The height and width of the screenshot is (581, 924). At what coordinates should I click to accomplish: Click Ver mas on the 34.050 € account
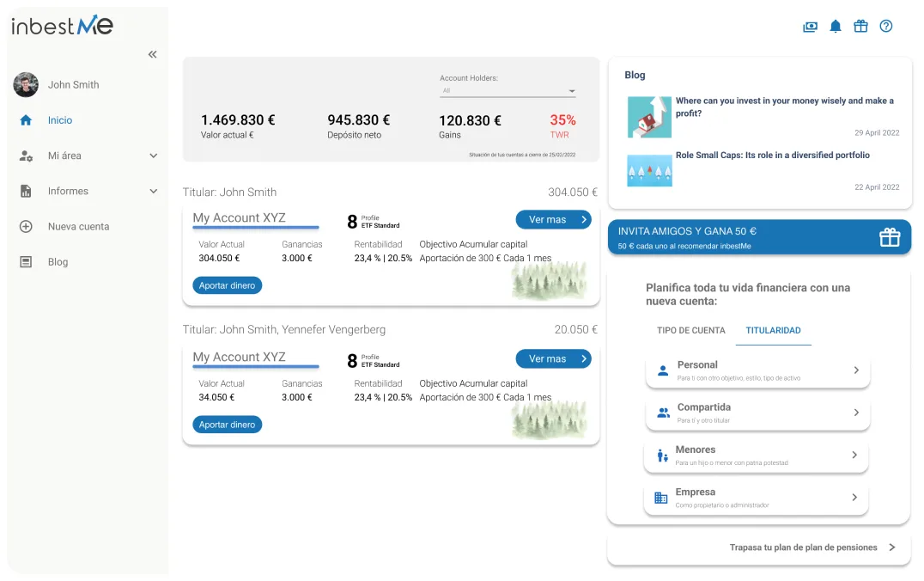coord(553,358)
